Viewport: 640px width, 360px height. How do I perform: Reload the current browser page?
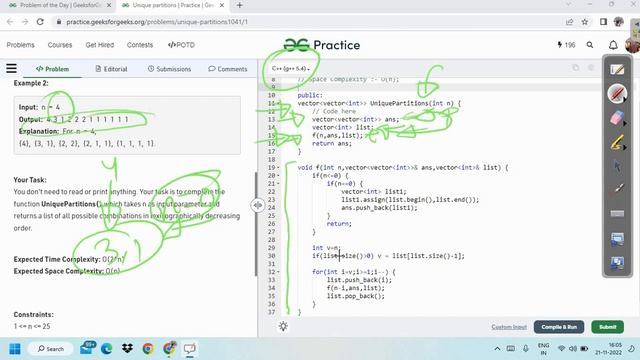40,22
